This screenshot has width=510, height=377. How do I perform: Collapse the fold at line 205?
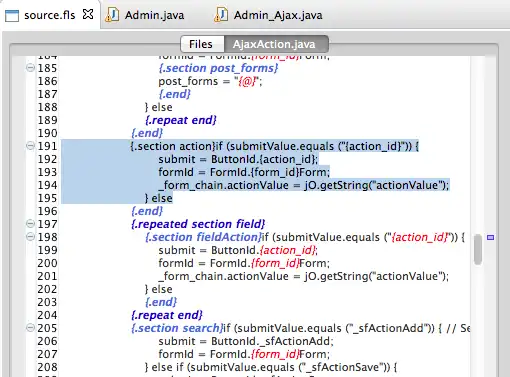(30, 328)
